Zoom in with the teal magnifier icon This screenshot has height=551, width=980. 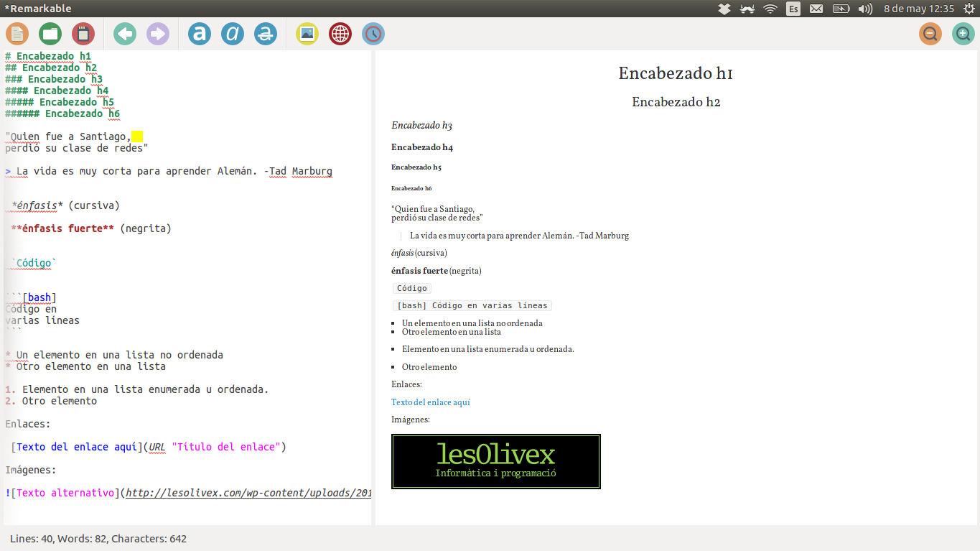(963, 34)
